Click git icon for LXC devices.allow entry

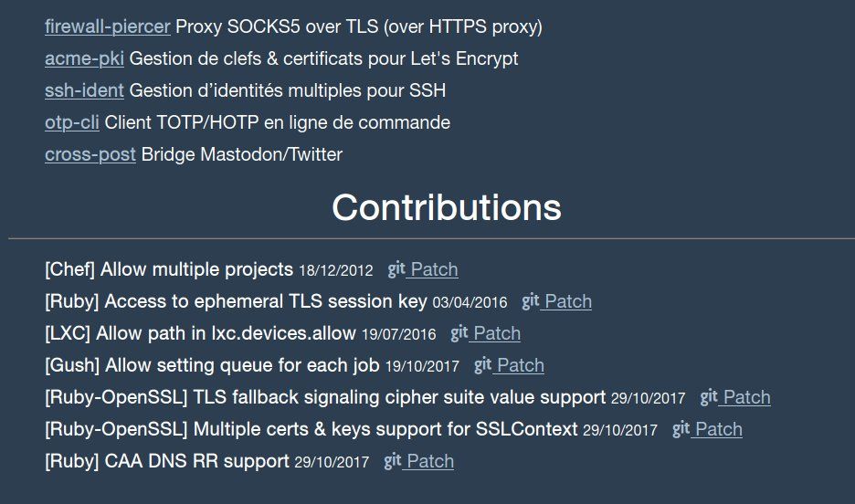(459, 332)
